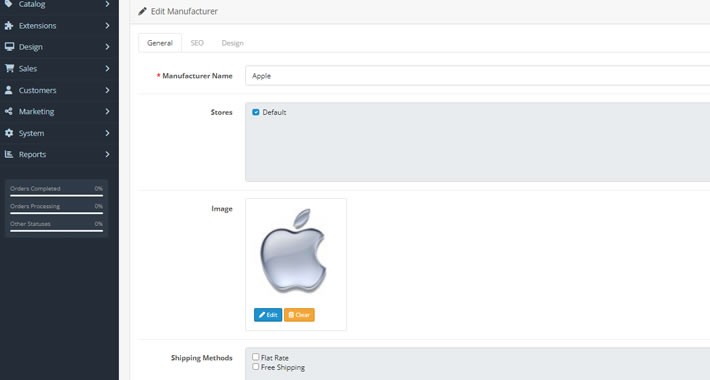Open the Catalog sidebar menu
Viewport: 710px width, 380px height.
[59, 4]
